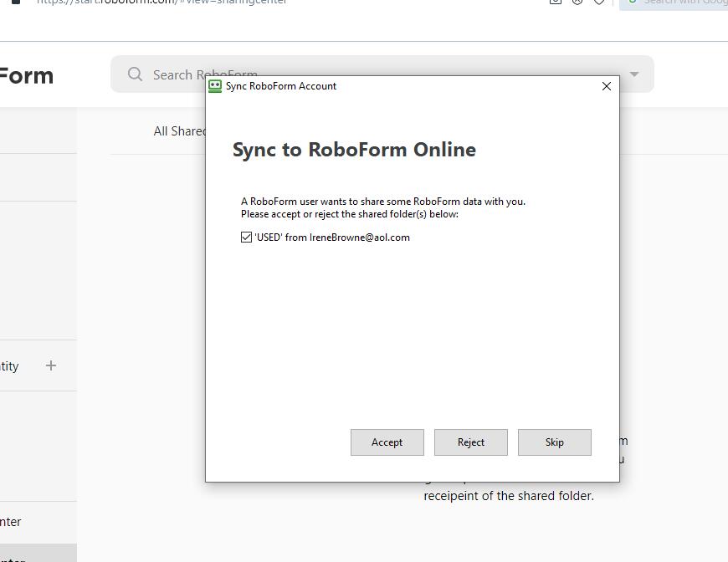Viewport: 728px width, 562px height.
Task: Click the Google icon in browser search box
Action: 633,3
